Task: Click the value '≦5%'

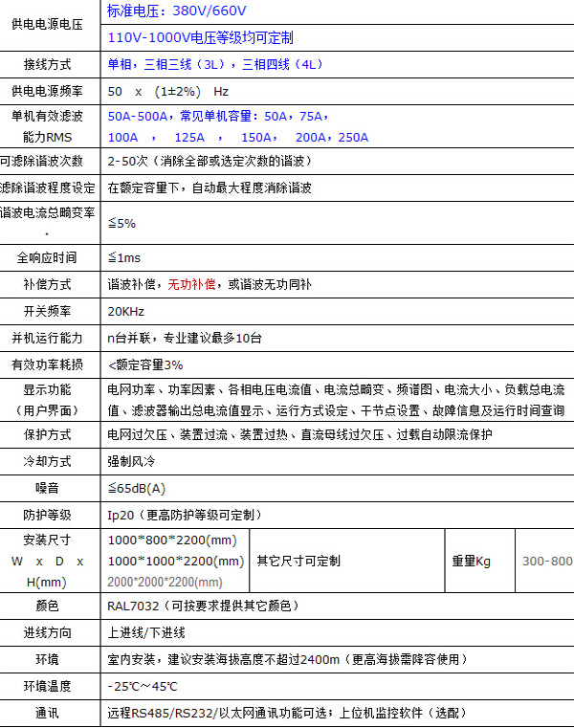Action: click(121, 223)
